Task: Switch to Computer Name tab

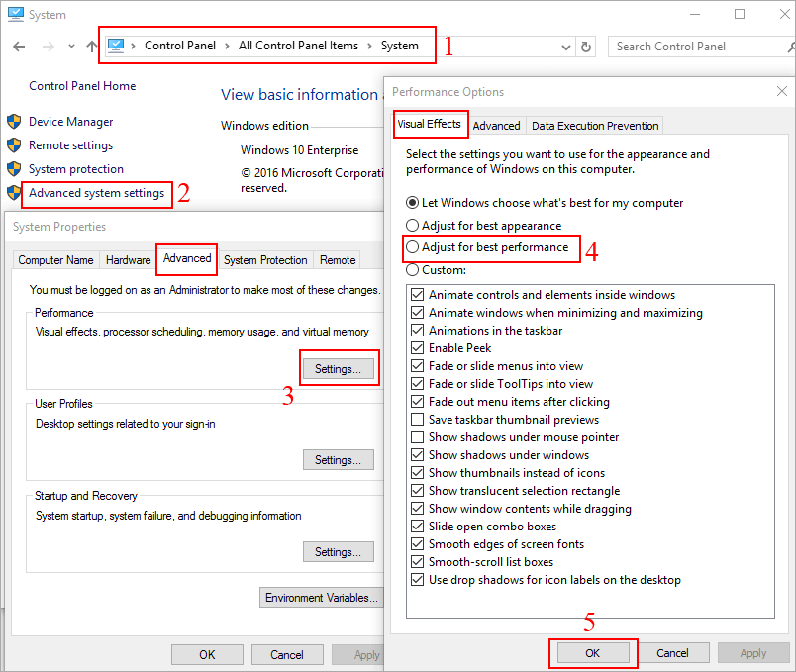Action: [x=55, y=260]
